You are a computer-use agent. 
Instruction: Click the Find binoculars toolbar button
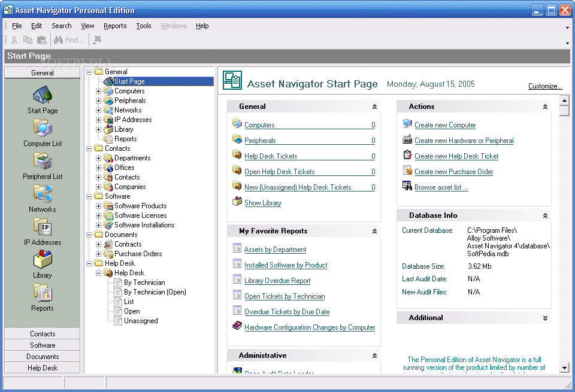coord(69,40)
